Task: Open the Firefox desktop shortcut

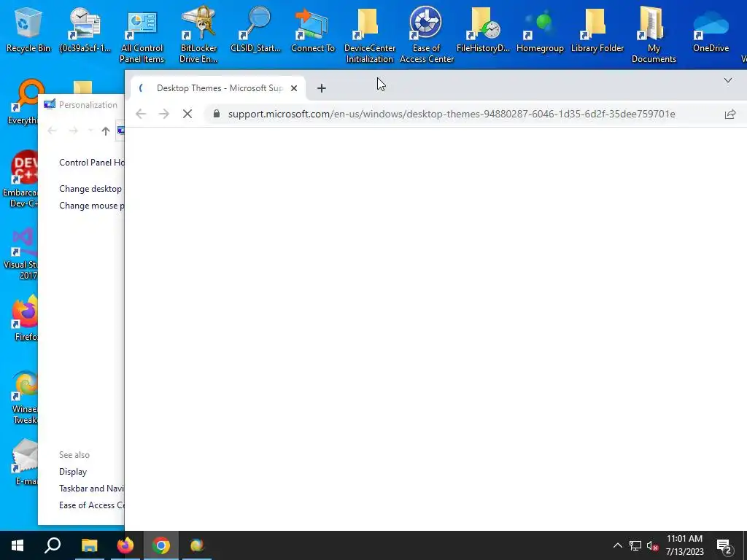Action: click(25, 318)
